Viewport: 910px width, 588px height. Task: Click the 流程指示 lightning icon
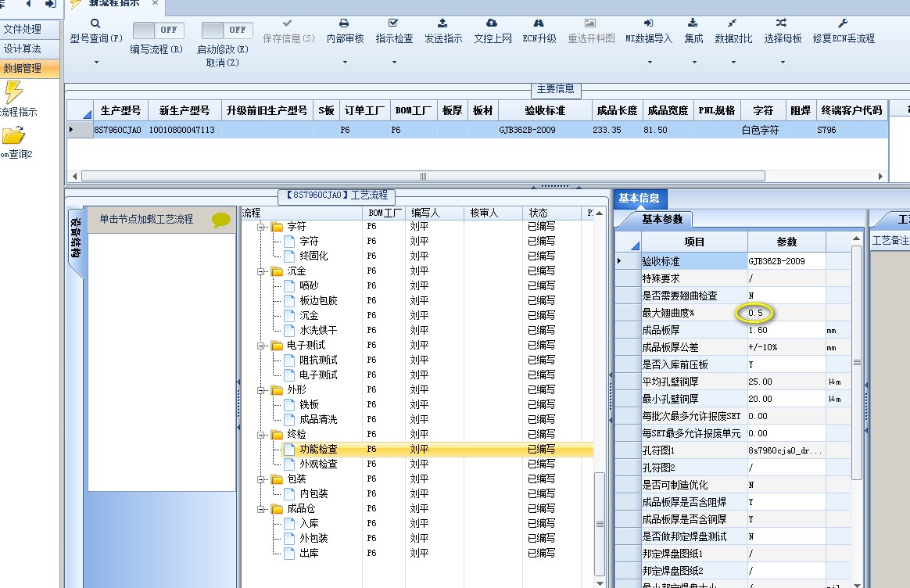tap(13, 92)
